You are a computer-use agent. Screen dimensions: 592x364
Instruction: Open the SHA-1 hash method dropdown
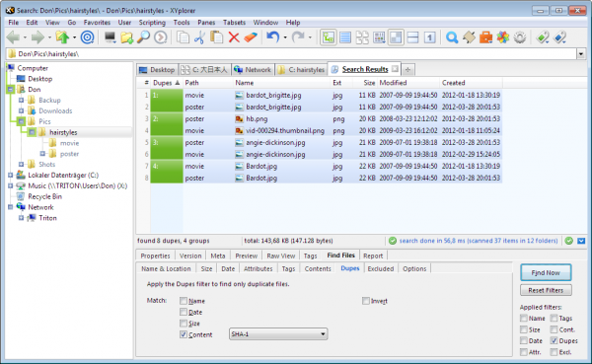click(x=278, y=334)
